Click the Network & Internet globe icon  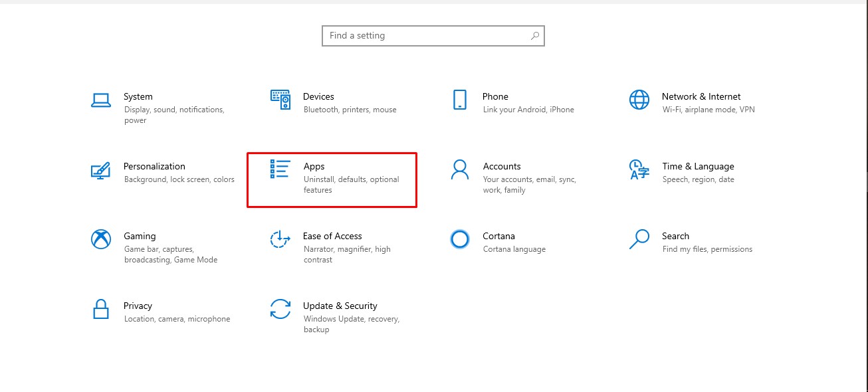pos(639,100)
